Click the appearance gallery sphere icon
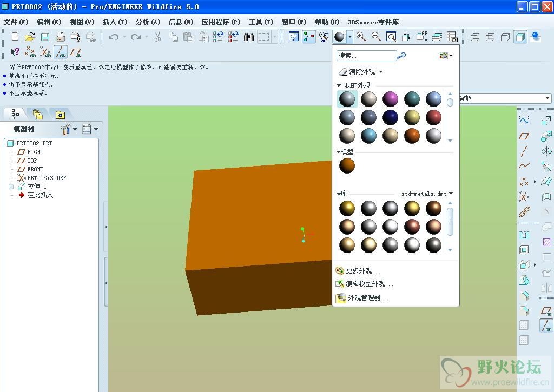 click(339, 36)
